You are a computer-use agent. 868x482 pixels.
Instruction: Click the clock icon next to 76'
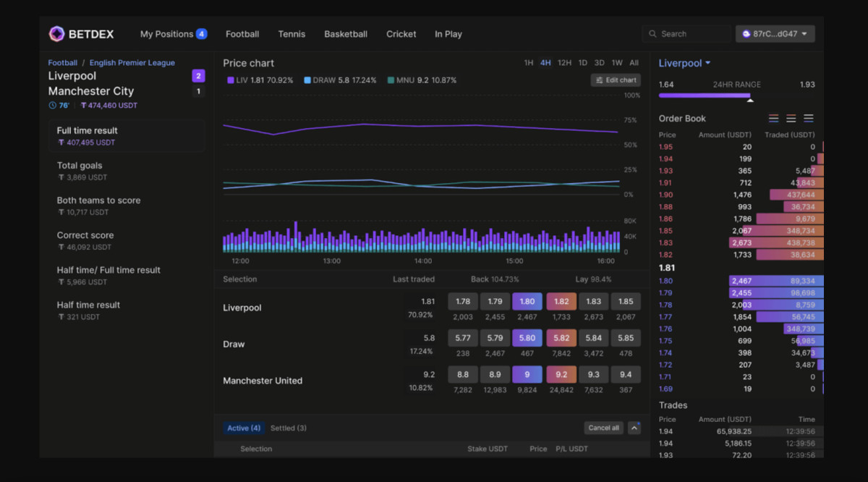point(51,105)
